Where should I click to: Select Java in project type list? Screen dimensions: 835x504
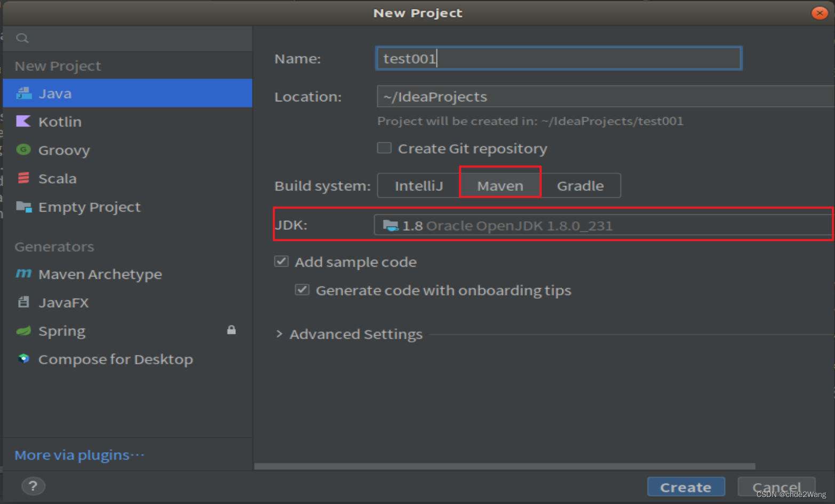pos(128,93)
